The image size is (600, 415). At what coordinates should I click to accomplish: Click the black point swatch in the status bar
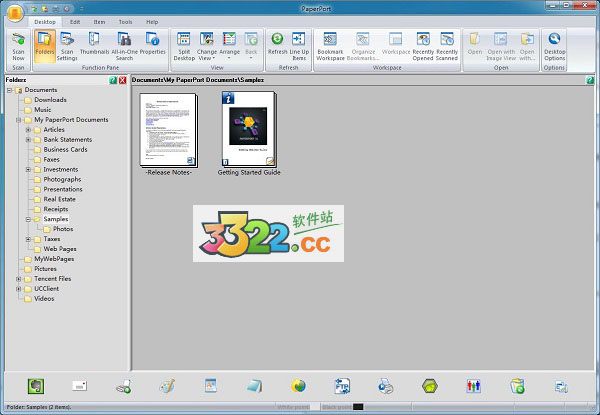(x=358, y=407)
